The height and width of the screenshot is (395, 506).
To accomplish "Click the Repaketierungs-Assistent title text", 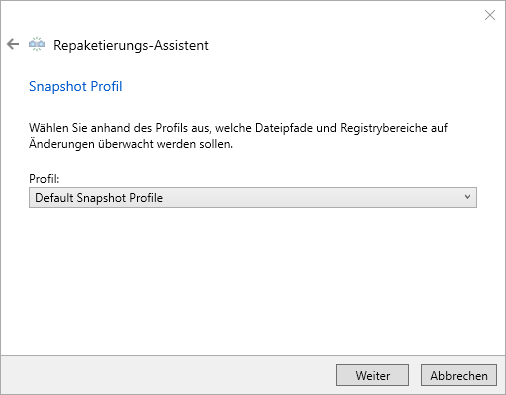I will [x=131, y=45].
